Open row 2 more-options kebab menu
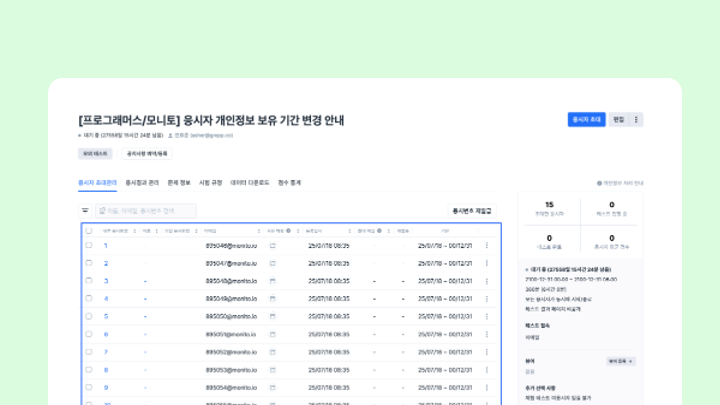This screenshot has width=720, height=405. click(x=487, y=263)
